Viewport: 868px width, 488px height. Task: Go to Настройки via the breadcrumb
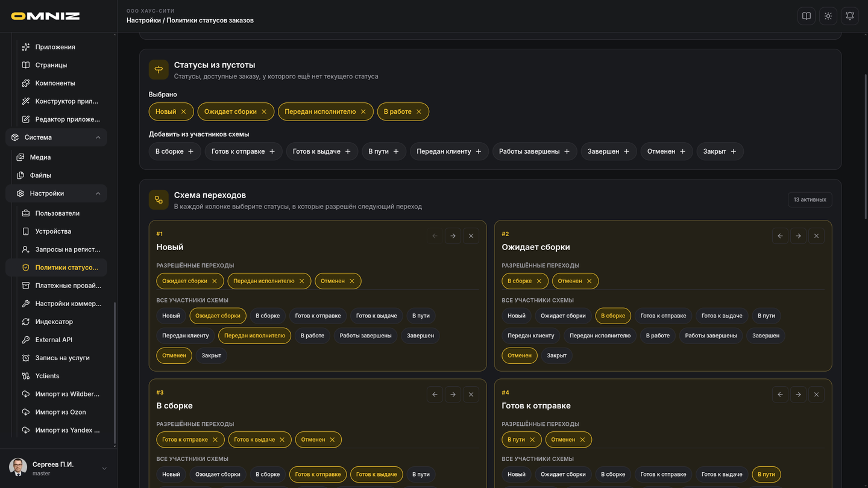tap(143, 20)
